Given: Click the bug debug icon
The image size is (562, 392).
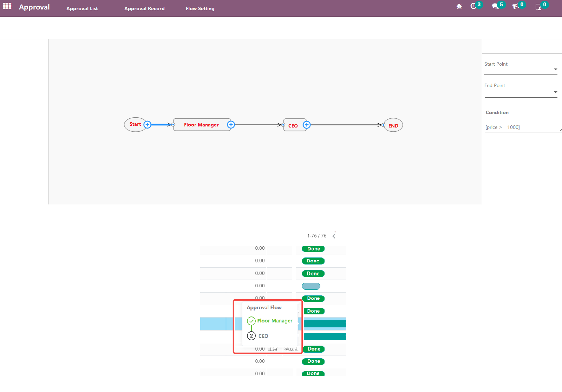Looking at the screenshot, I should 459,6.
